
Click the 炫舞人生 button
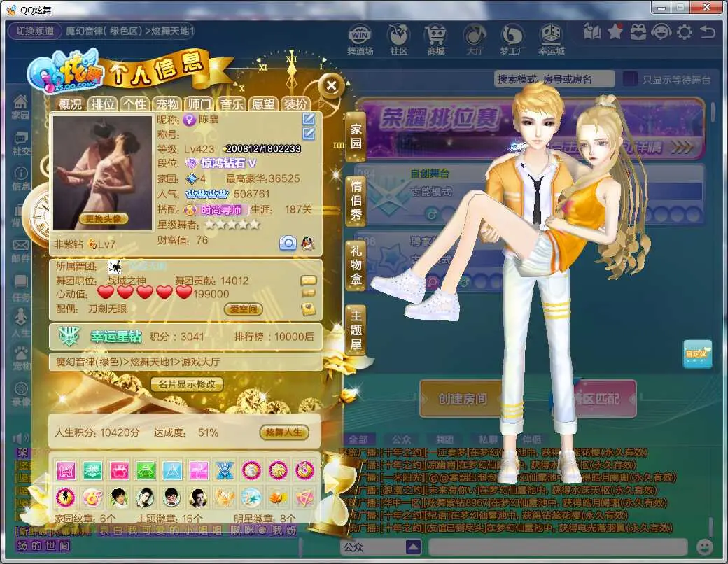click(x=283, y=432)
